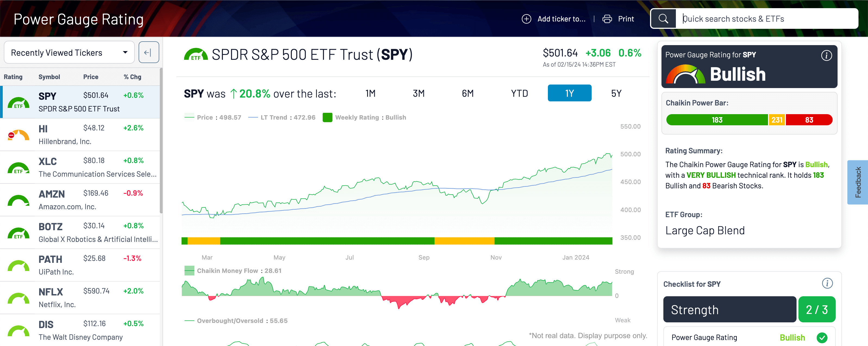Click the plus icon next to Add ticker
This screenshot has height=346, width=868.
526,19
